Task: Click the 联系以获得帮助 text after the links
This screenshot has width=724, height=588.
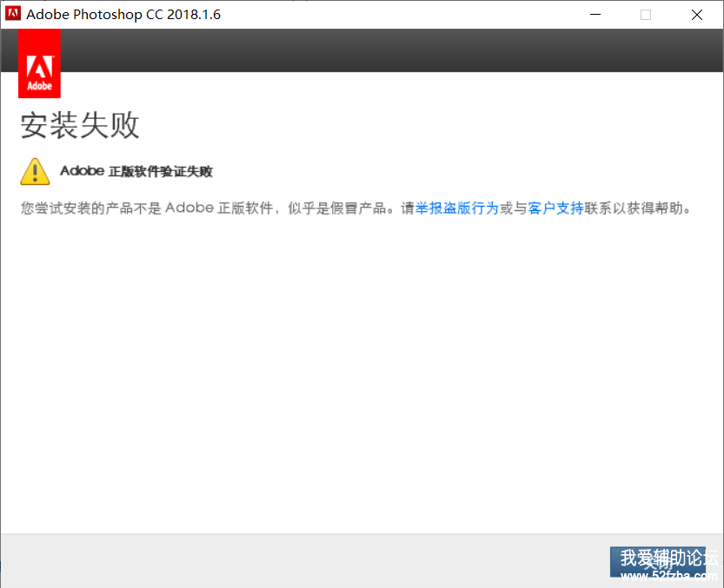Action: coord(636,208)
